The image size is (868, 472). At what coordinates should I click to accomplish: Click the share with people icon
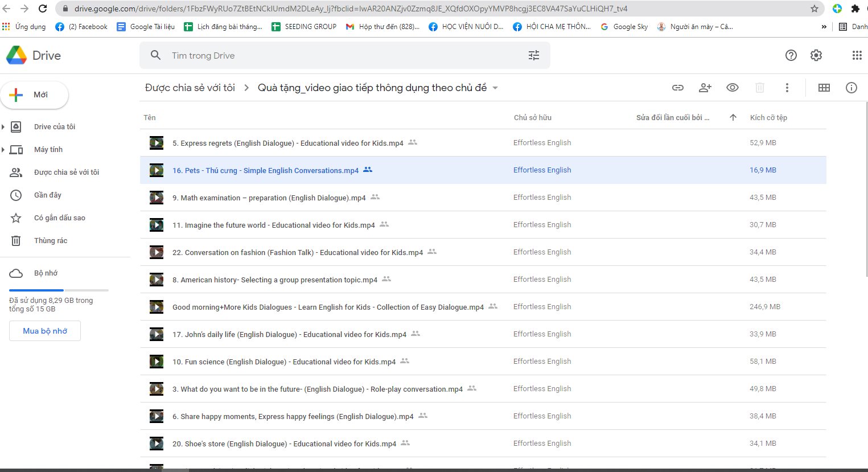pos(705,88)
